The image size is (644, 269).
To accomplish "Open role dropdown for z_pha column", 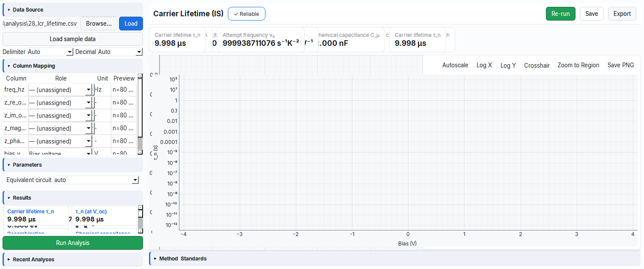I will 60,141.
